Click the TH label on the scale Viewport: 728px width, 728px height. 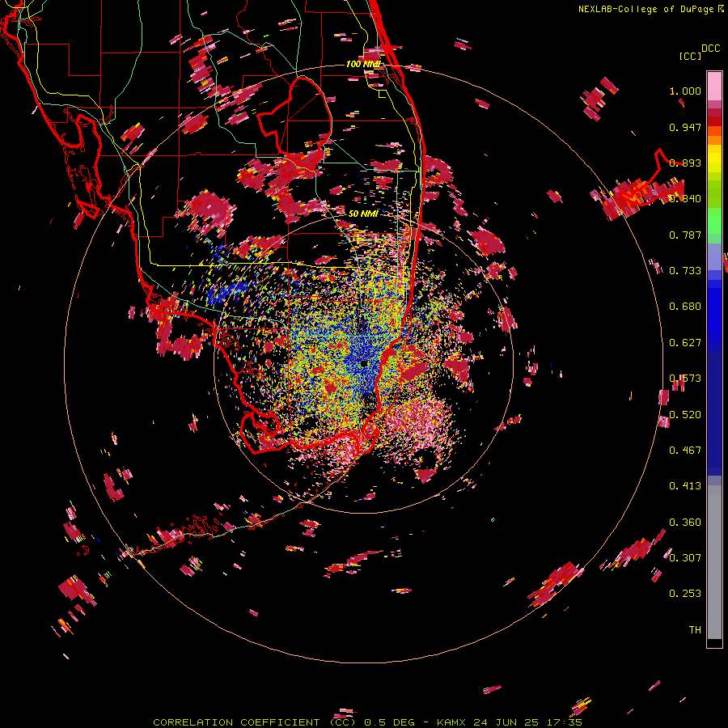coord(695,630)
